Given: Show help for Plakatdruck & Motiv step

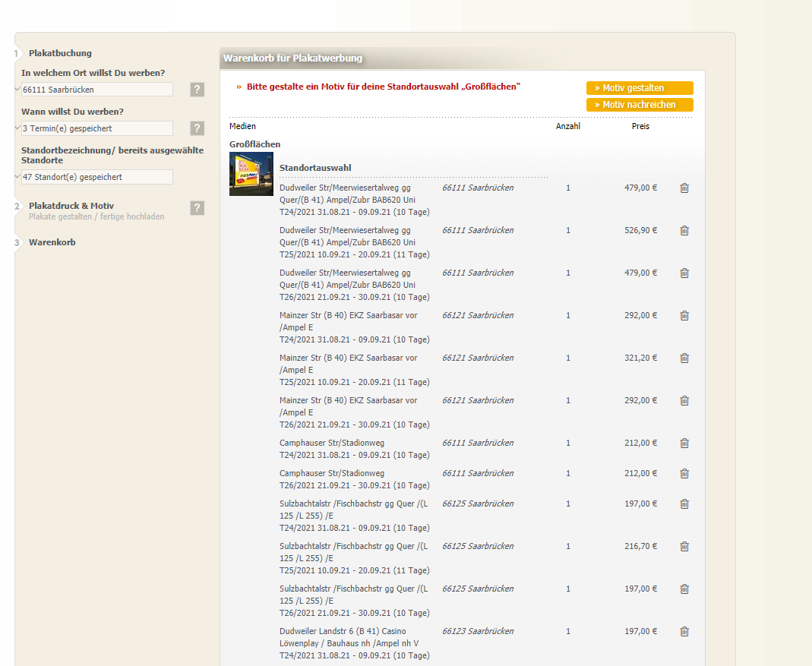Looking at the screenshot, I should pos(197,208).
